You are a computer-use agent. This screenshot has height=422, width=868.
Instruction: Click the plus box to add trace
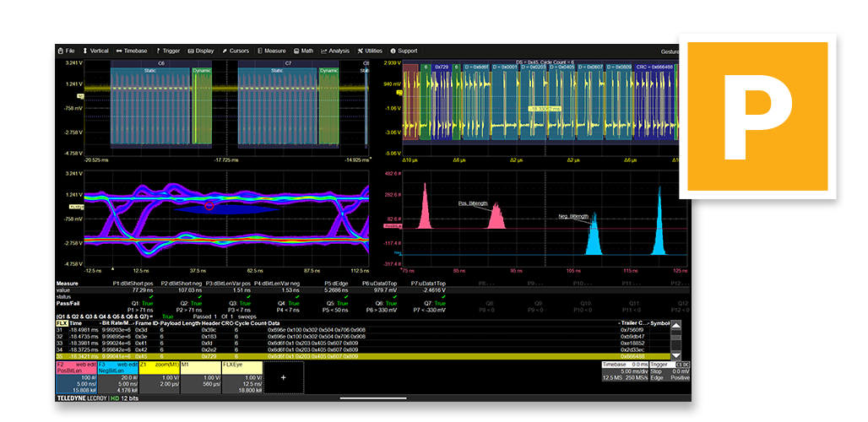[x=283, y=377]
